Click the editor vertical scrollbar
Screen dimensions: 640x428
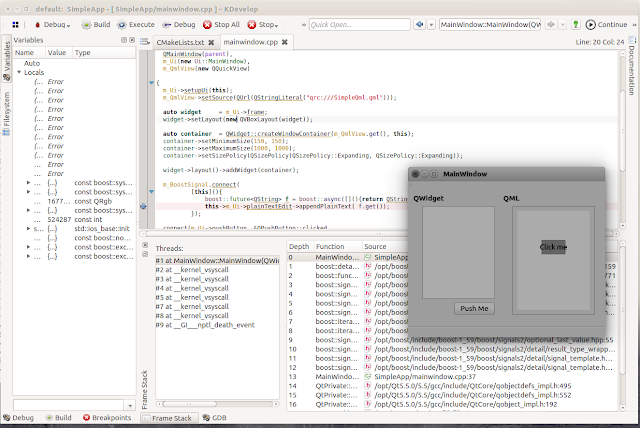[x=623, y=131]
